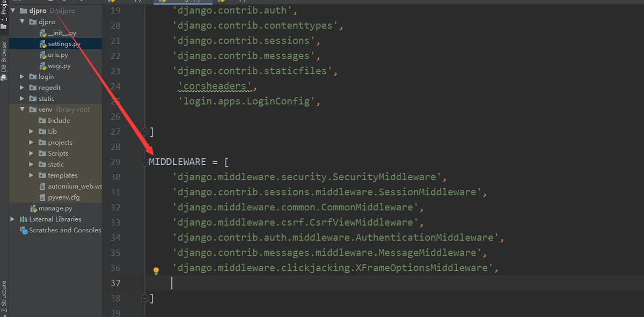Click the SessionMiddleware string on line 31
Screen dimensions: 644x317
point(327,192)
